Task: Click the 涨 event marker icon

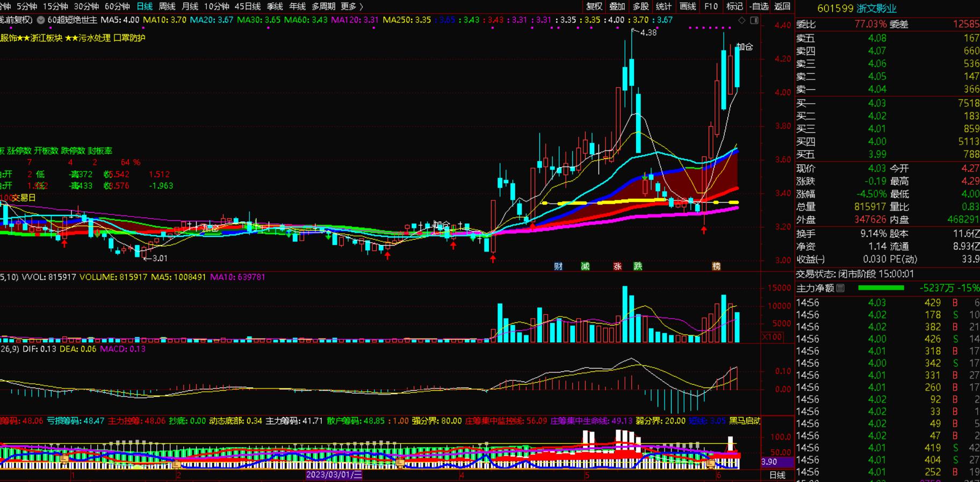Action: pos(618,266)
